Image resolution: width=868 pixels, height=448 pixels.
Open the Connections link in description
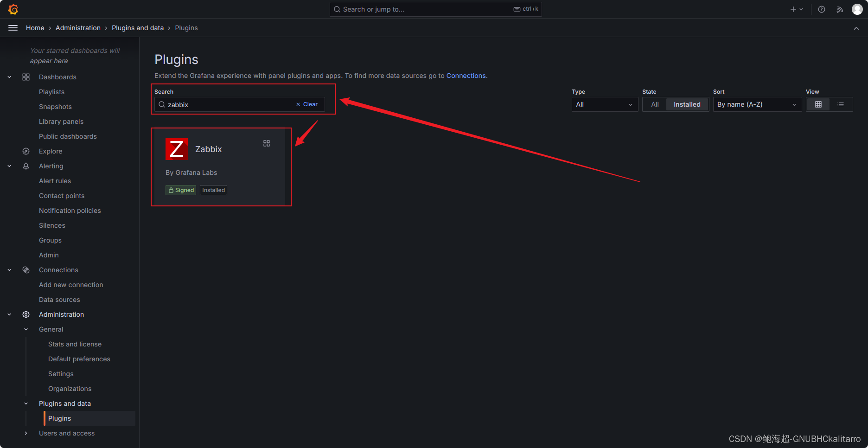tap(466, 76)
